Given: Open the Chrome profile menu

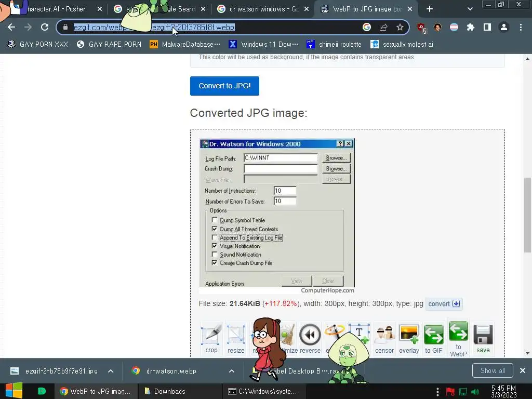Looking at the screenshot, I should pos(504,27).
